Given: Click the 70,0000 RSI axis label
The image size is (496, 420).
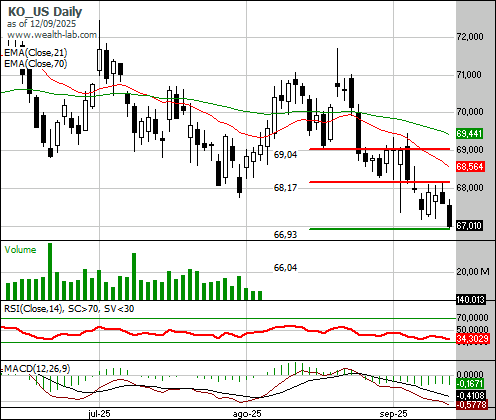Looking at the screenshot, I should (x=472, y=317).
